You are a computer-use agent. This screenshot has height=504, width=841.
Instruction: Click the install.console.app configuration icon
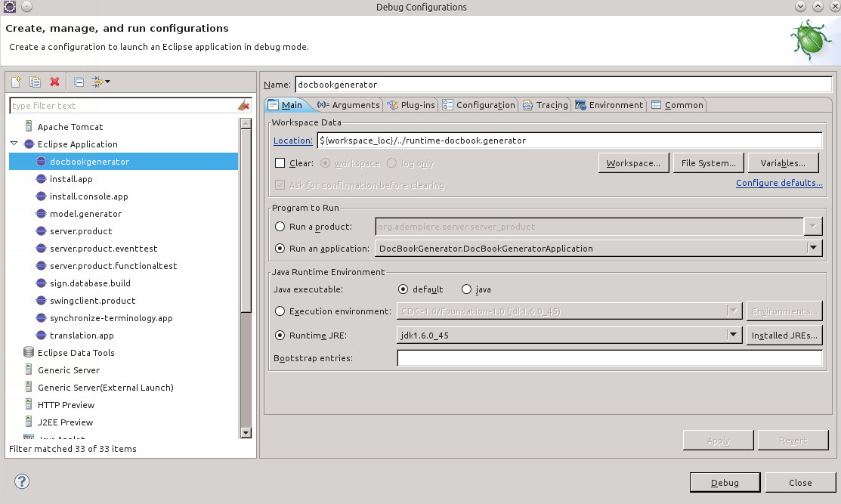[x=42, y=196]
